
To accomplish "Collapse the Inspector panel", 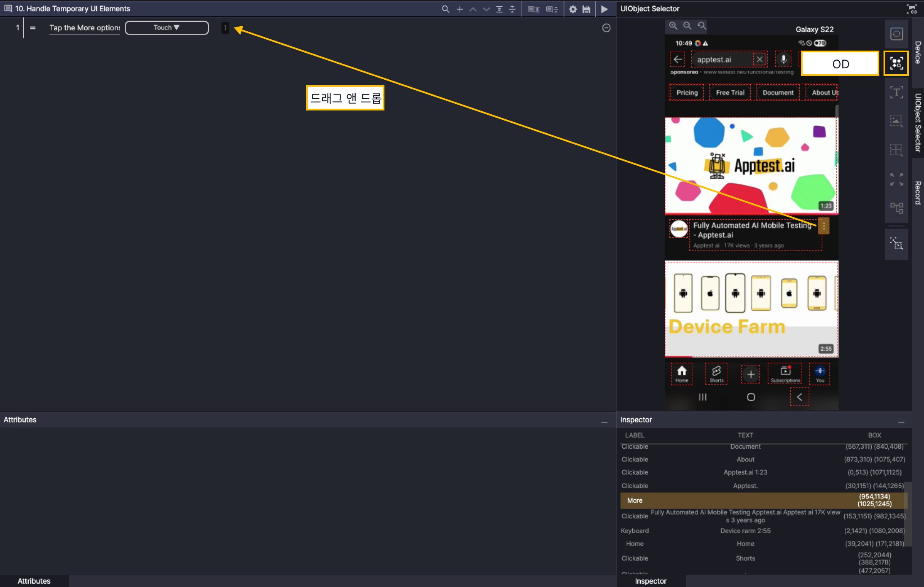I will point(901,421).
